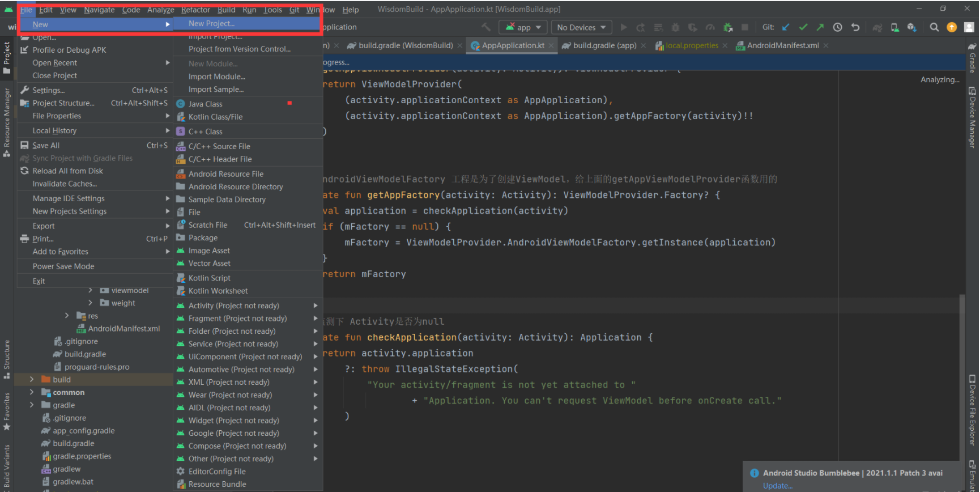
Task: Click the Git Push arrow icon
Action: tap(820, 27)
